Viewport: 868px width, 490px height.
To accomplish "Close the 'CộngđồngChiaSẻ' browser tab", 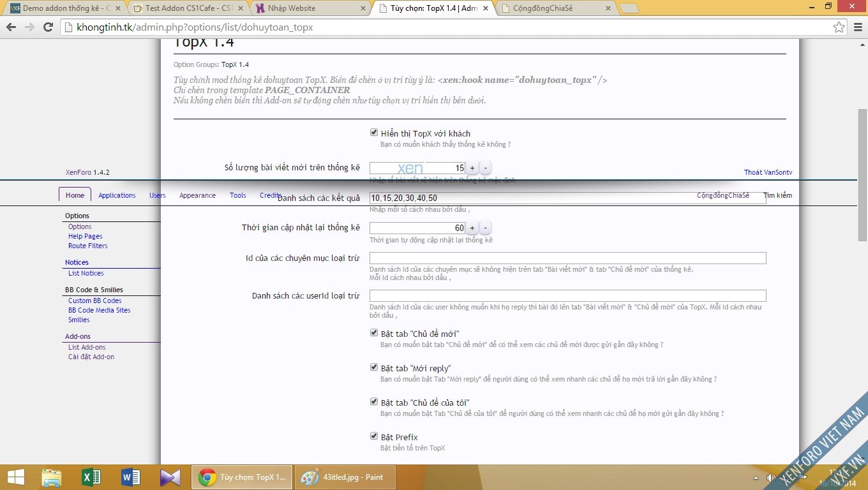I will (x=609, y=8).
